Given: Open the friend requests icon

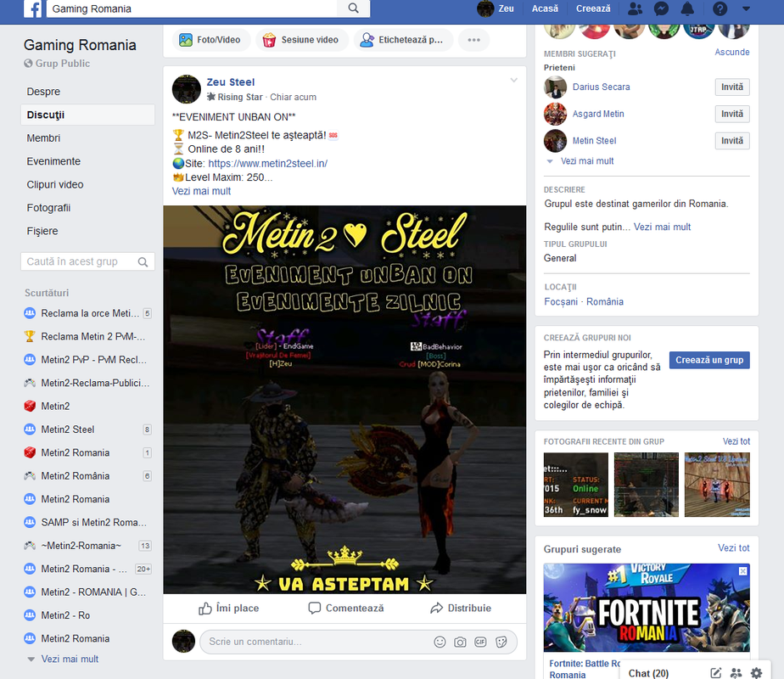Looking at the screenshot, I should (x=635, y=8).
